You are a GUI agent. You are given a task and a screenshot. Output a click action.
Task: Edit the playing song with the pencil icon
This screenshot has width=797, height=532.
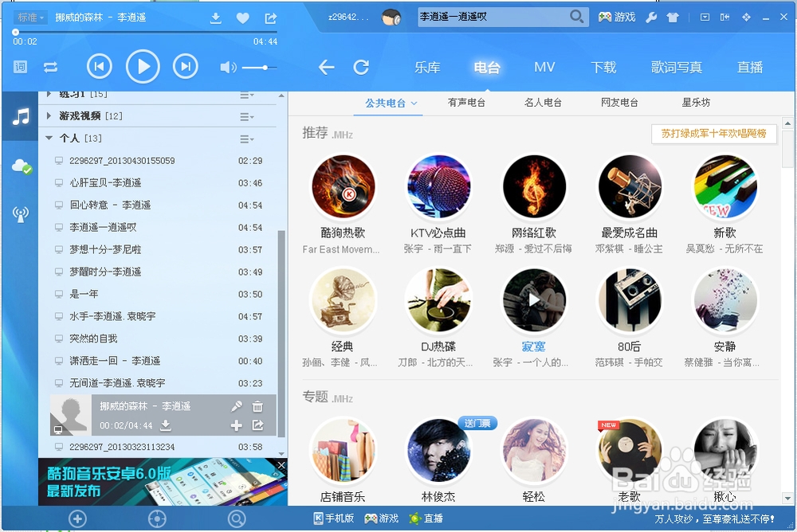237,406
